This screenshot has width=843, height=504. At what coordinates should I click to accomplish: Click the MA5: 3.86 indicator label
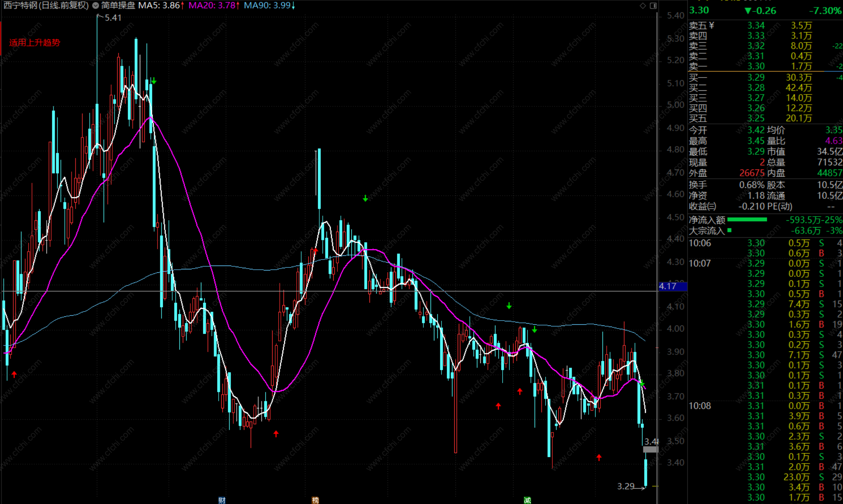pyautogui.click(x=159, y=5)
